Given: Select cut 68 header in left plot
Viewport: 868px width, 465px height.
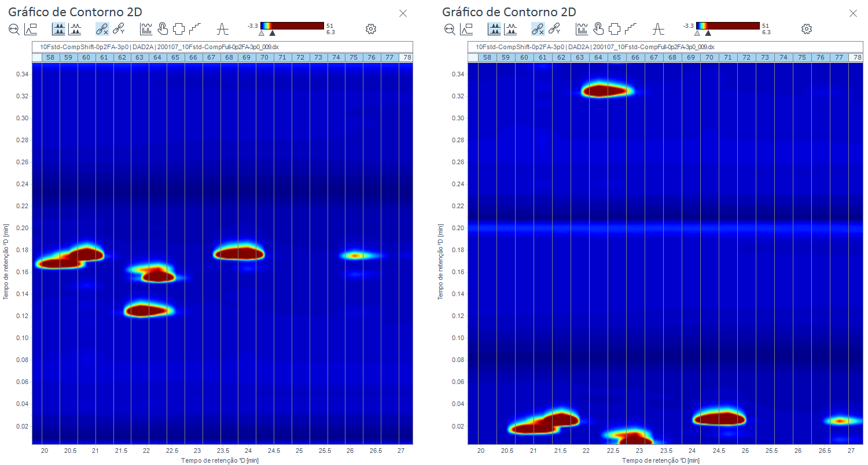Looking at the screenshot, I should 229,57.
